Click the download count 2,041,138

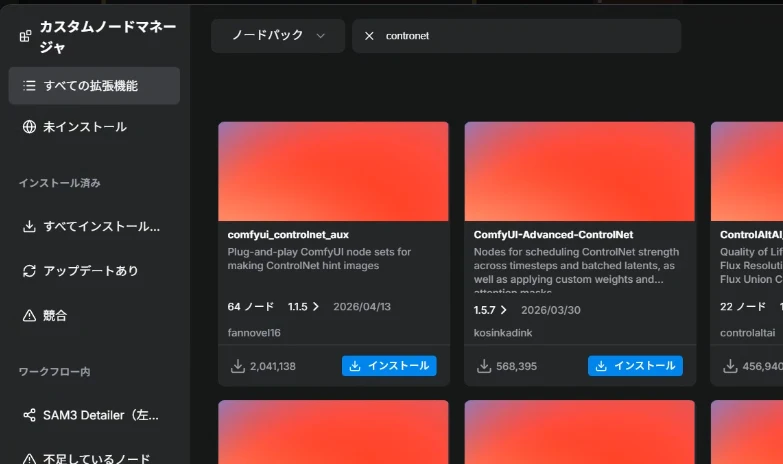(273, 366)
